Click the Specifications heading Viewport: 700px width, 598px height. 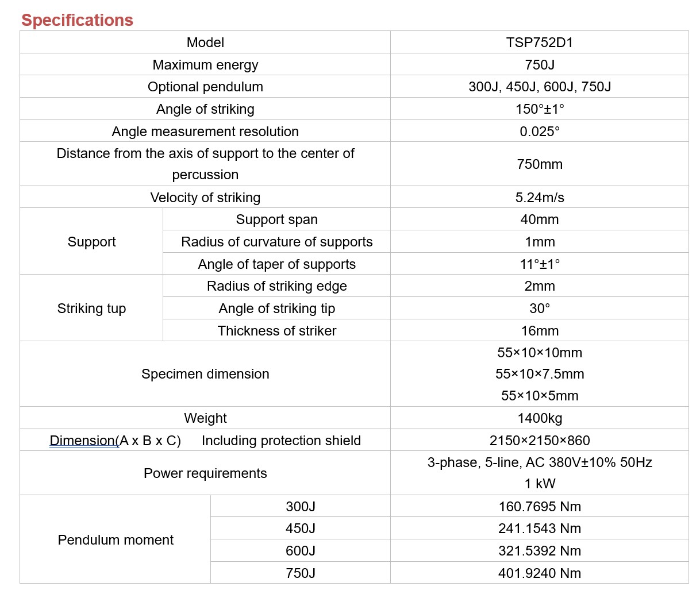pos(77,20)
